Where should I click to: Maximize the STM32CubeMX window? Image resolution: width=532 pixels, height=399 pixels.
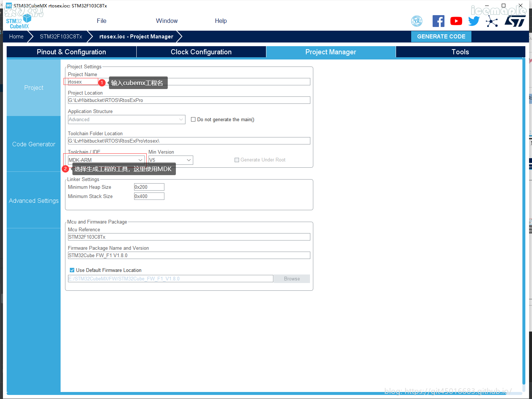(x=504, y=6)
